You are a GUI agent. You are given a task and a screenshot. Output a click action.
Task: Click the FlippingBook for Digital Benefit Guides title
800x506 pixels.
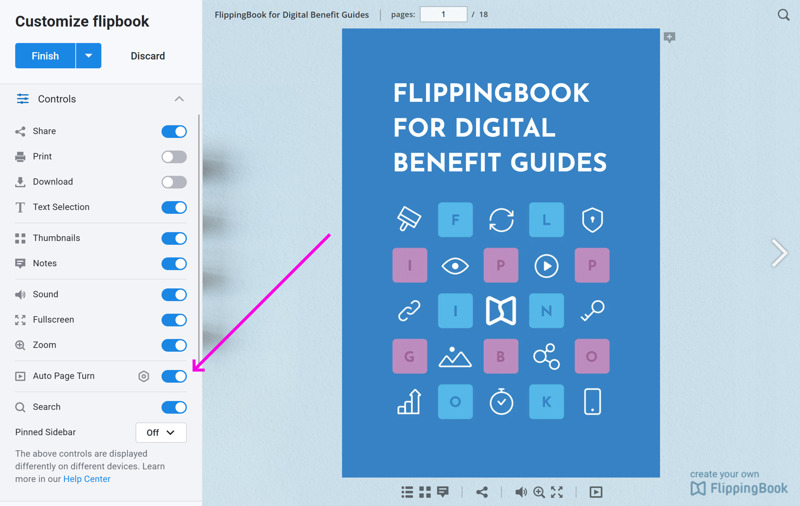(291, 15)
